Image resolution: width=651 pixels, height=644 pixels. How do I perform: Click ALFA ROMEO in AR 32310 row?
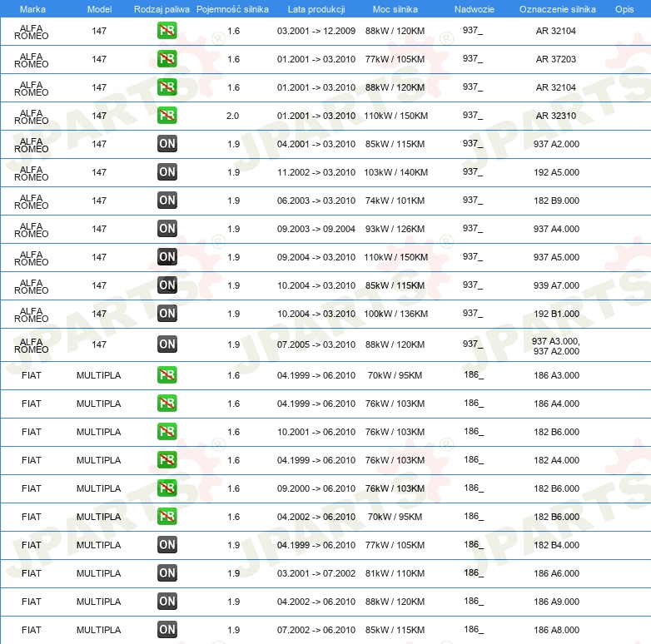31,116
